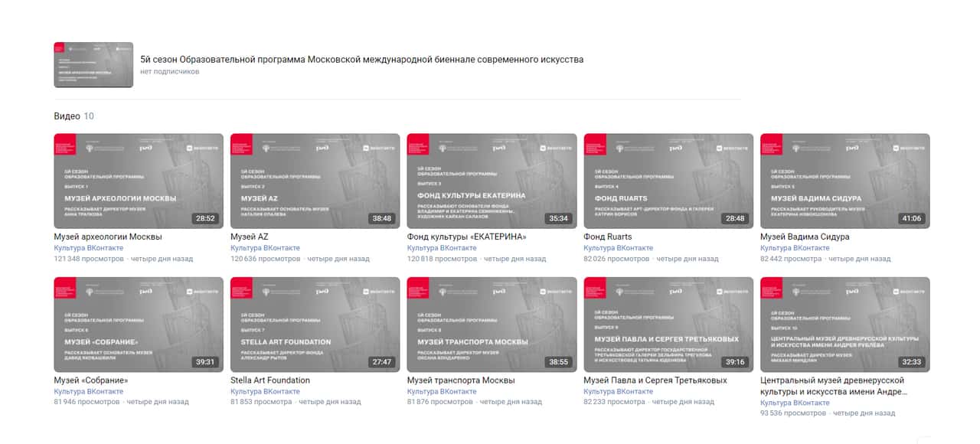Open the Музей AZ video thumbnail
This screenshot has height=444, width=980.
[315, 181]
